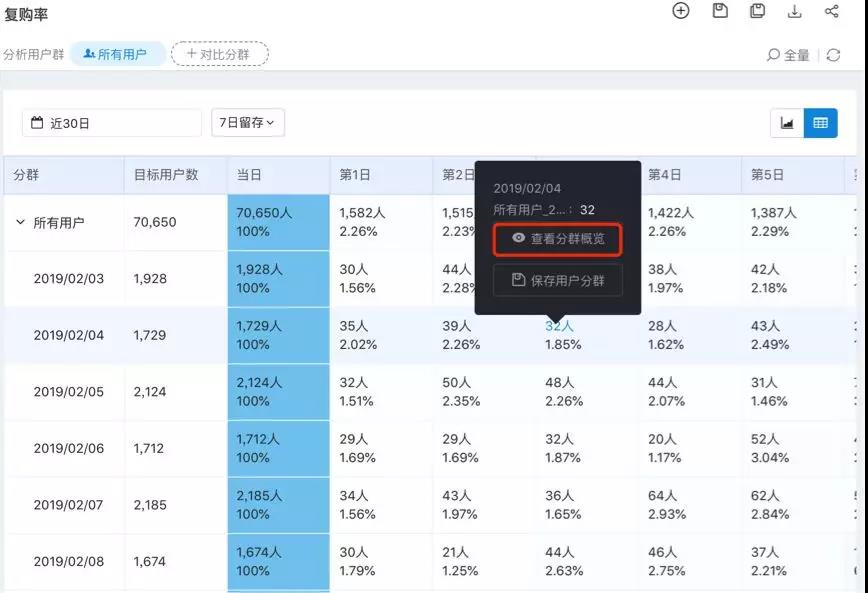Click the 2019/02/06 row label
Image resolution: width=868 pixels, height=593 pixels.
tap(69, 448)
